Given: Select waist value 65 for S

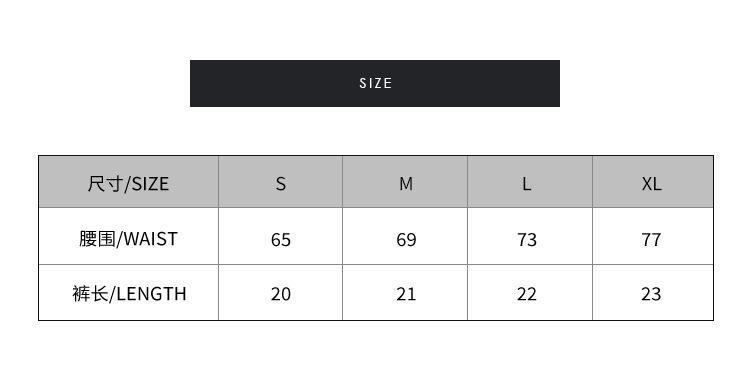Looking at the screenshot, I should point(281,239).
